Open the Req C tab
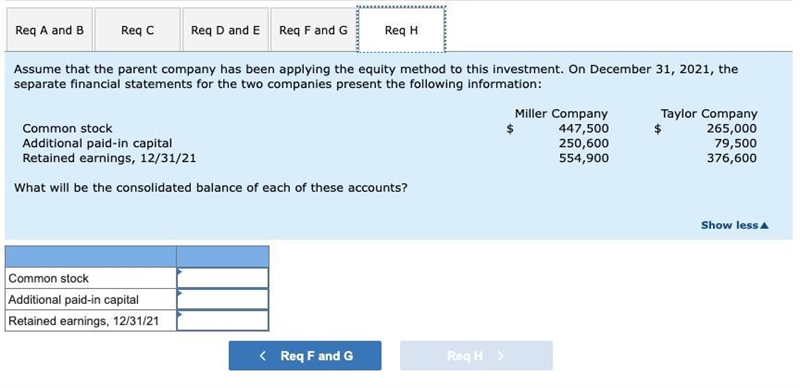 click(137, 30)
